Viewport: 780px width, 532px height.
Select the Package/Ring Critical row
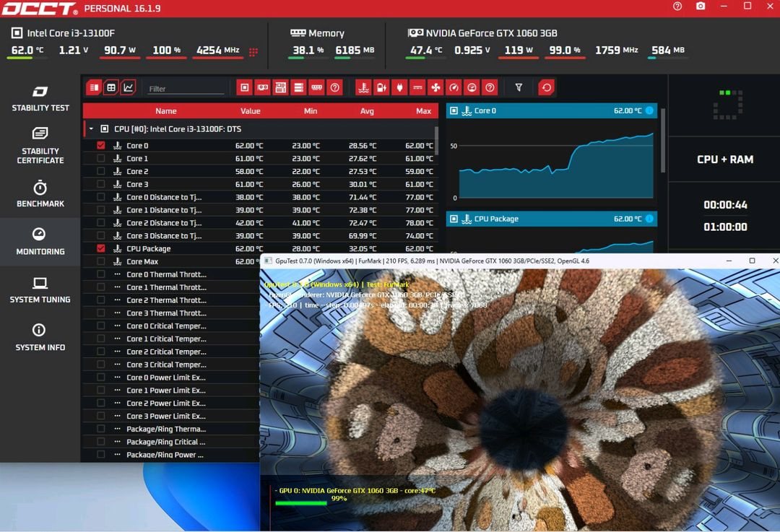point(170,442)
